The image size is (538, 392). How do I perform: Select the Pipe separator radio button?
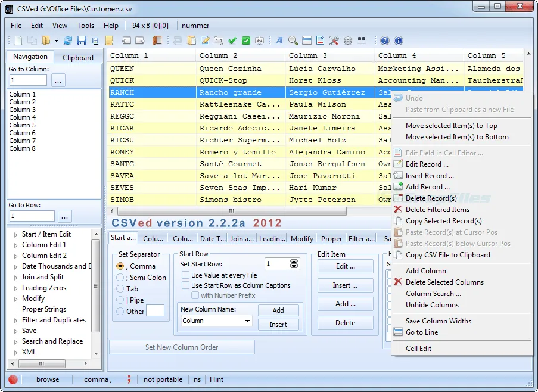point(120,300)
